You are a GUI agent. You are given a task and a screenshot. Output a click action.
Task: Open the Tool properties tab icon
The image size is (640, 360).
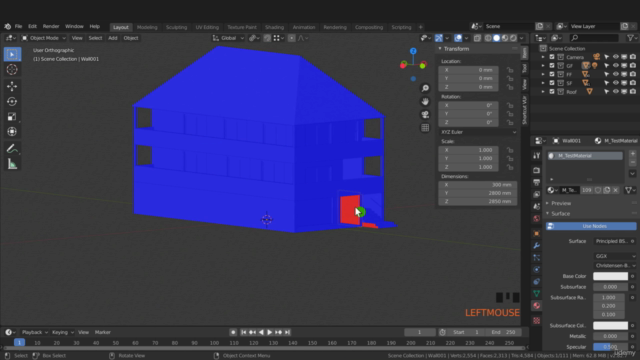point(536,156)
